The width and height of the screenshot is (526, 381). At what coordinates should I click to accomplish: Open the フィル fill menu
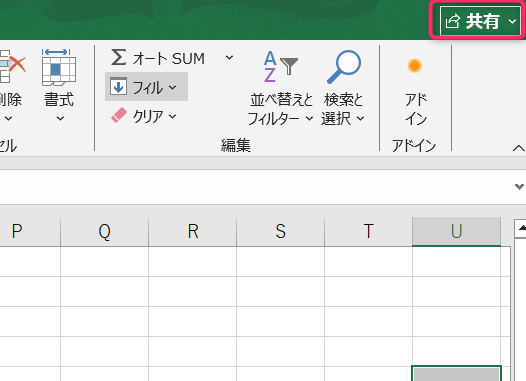pyautogui.click(x=146, y=87)
